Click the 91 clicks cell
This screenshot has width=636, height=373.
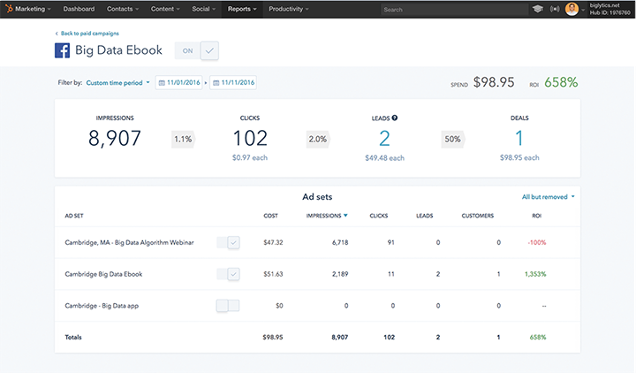coord(391,242)
